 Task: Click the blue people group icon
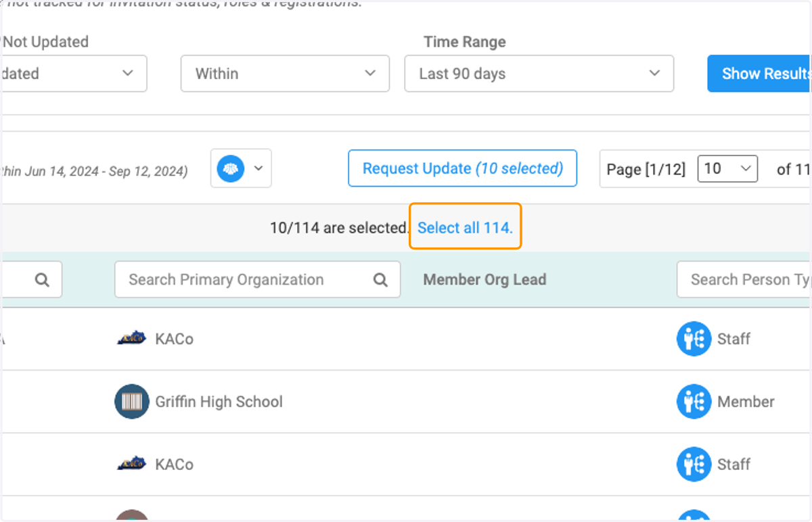coord(231,168)
